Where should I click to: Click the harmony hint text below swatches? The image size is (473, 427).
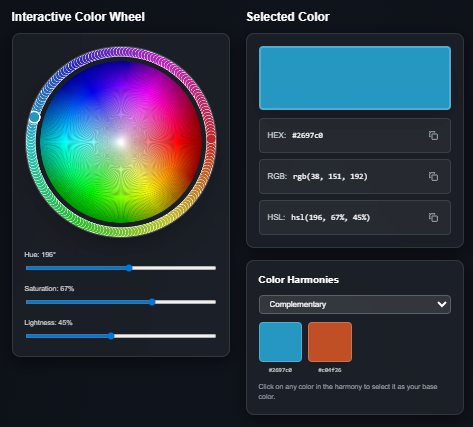click(348, 391)
